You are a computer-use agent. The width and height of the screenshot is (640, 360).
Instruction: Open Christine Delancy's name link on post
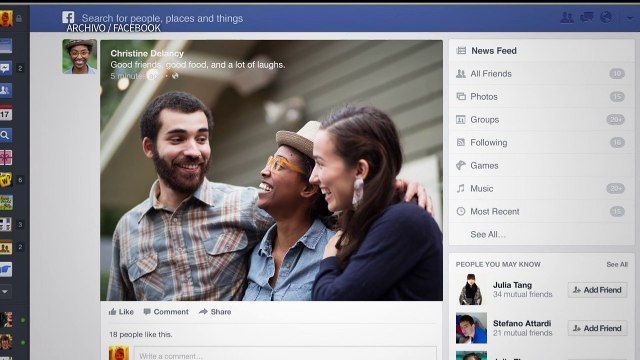[x=147, y=53]
